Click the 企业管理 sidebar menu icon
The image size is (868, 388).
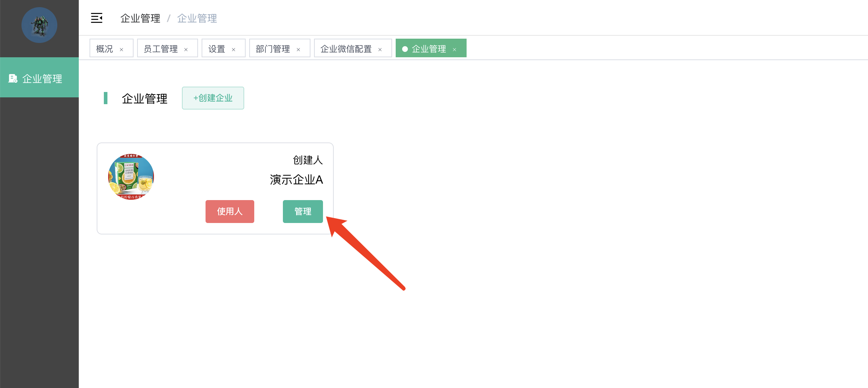13,78
